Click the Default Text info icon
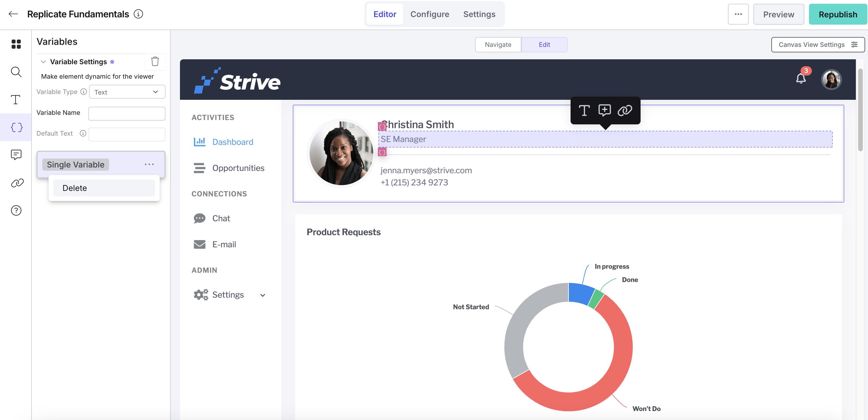868x420 pixels. pyautogui.click(x=83, y=133)
